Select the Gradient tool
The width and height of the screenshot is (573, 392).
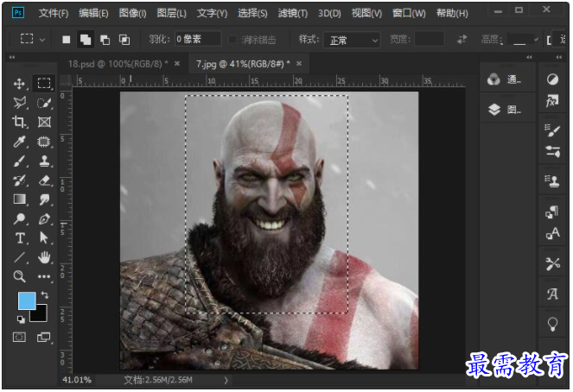click(x=19, y=199)
